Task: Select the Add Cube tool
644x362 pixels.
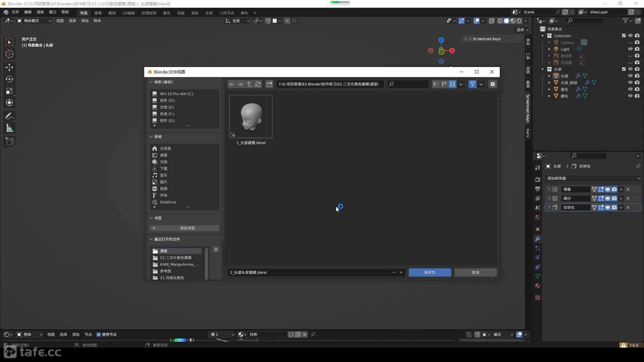Action: pos(9,141)
